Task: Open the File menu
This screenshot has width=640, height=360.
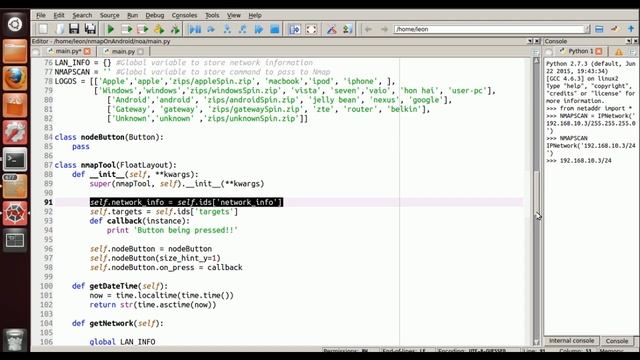Action: click(41, 15)
